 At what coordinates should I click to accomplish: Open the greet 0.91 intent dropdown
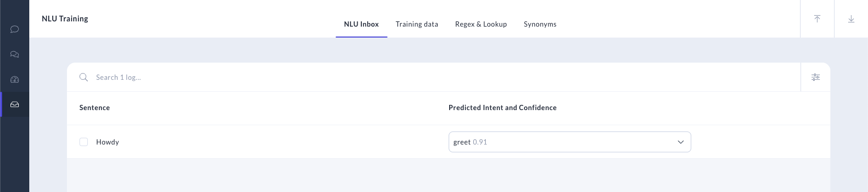point(570,142)
